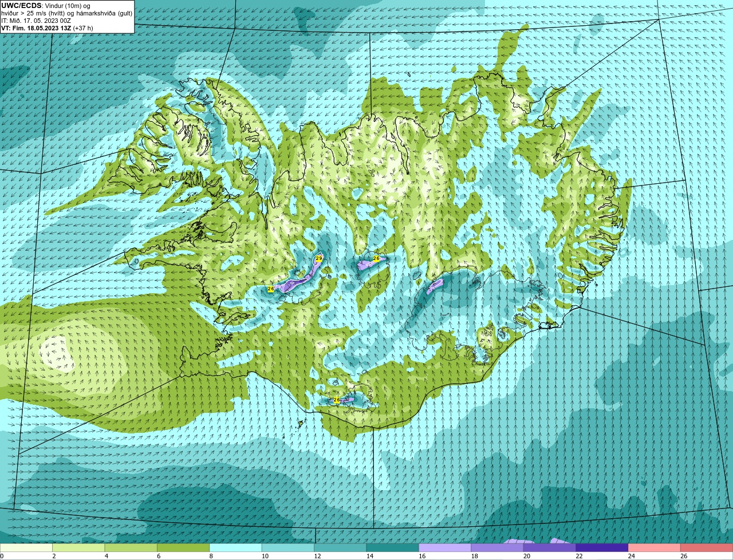This screenshot has height=560, width=733.
Task: Click the 18–20 m/s medium purple legend swatch
Action: pyautogui.click(x=498, y=547)
